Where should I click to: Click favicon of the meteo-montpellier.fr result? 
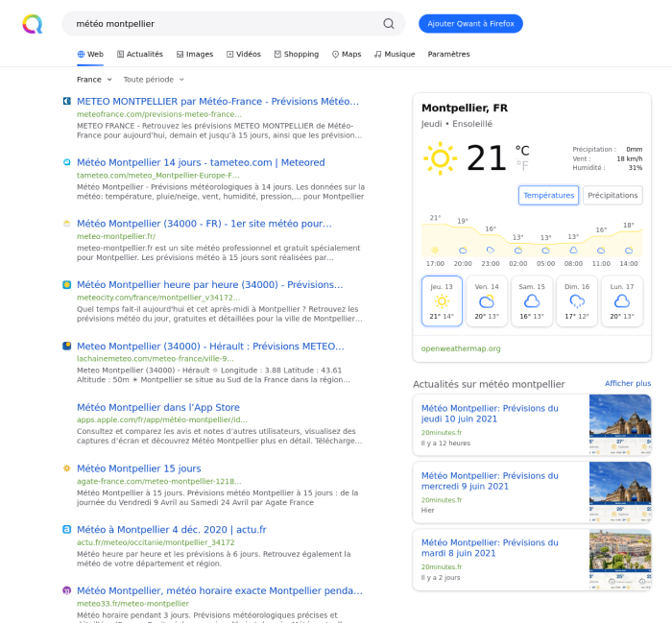67,224
